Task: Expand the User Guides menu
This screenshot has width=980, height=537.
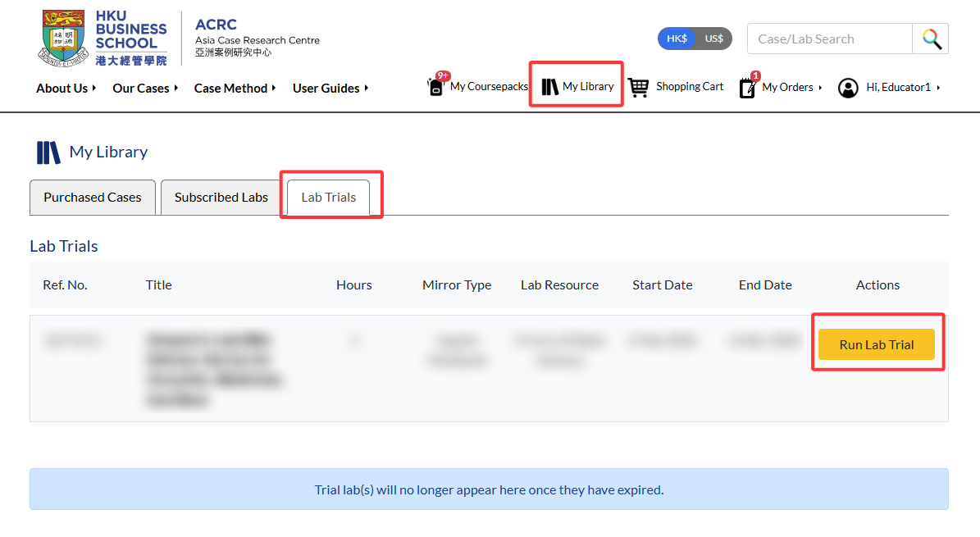Action: click(330, 89)
